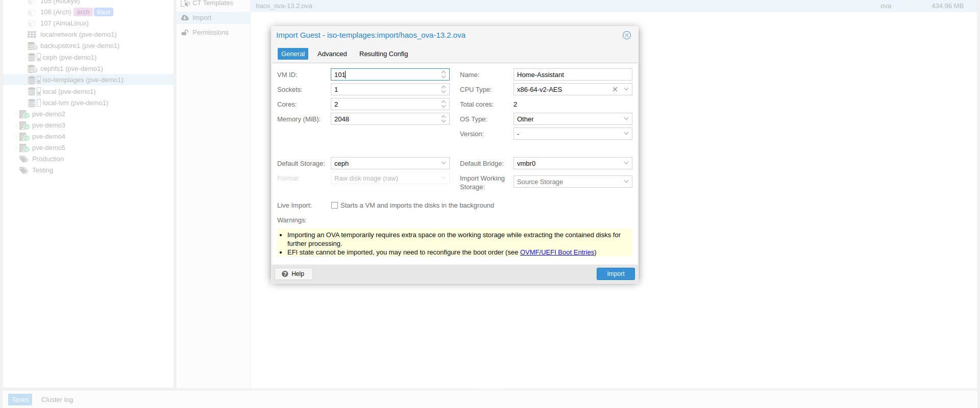This screenshot has height=408, width=980.
Task: Click the local storage icon
Action: (34, 92)
